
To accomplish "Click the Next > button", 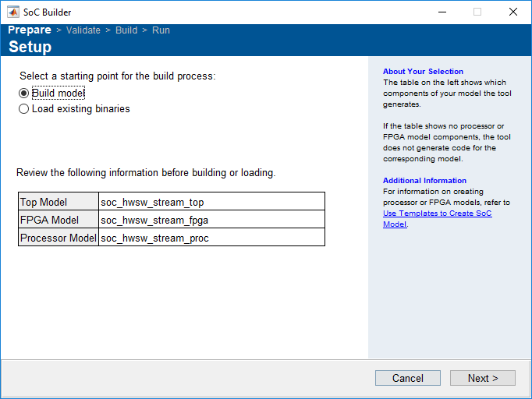I will tap(482, 378).
